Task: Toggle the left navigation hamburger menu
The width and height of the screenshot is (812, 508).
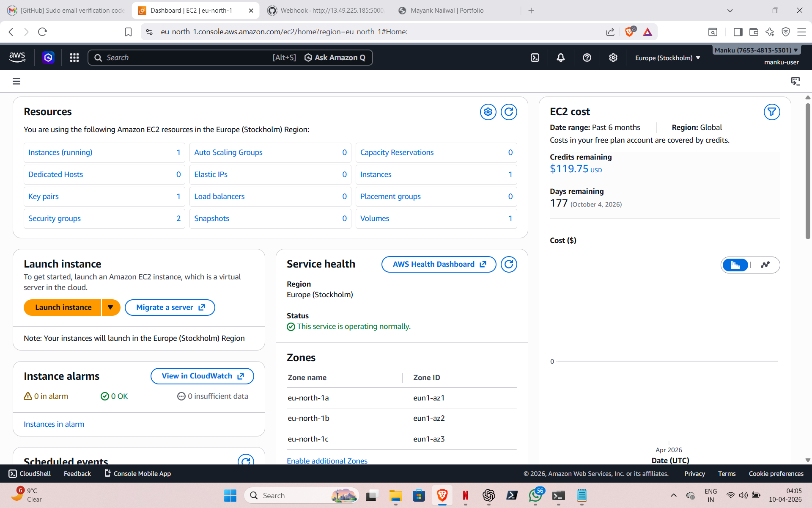Action: click(16, 81)
